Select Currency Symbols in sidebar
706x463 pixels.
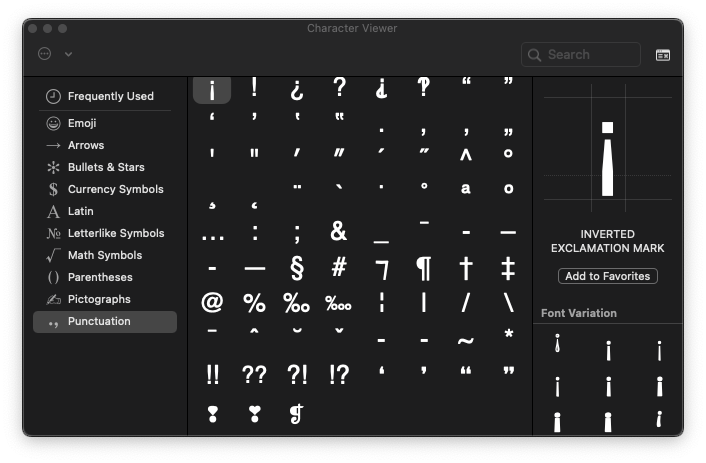[x=115, y=189]
